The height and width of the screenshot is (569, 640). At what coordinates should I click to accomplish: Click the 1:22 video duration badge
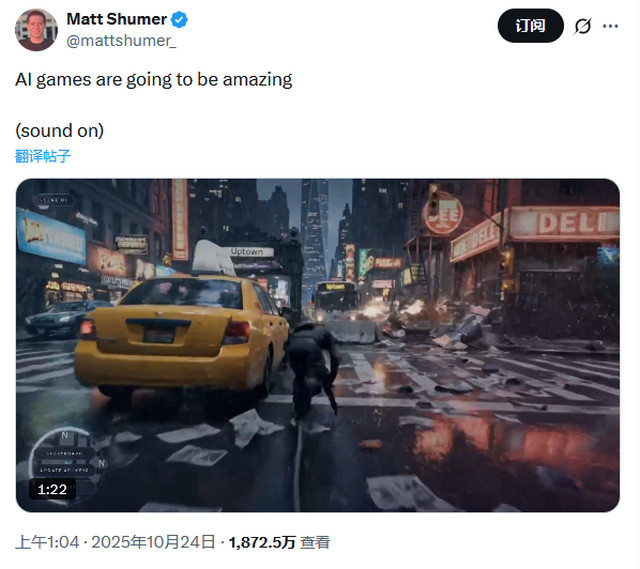pyautogui.click(x=52, y=489)
